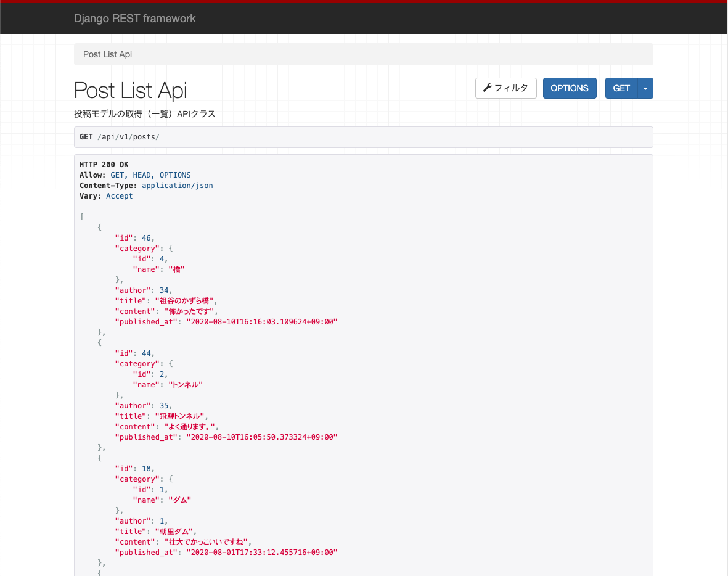The width and height of the screenshot is (728, 576).
Task: Click the content "怖かったです"
Action: tap(189, 311)
